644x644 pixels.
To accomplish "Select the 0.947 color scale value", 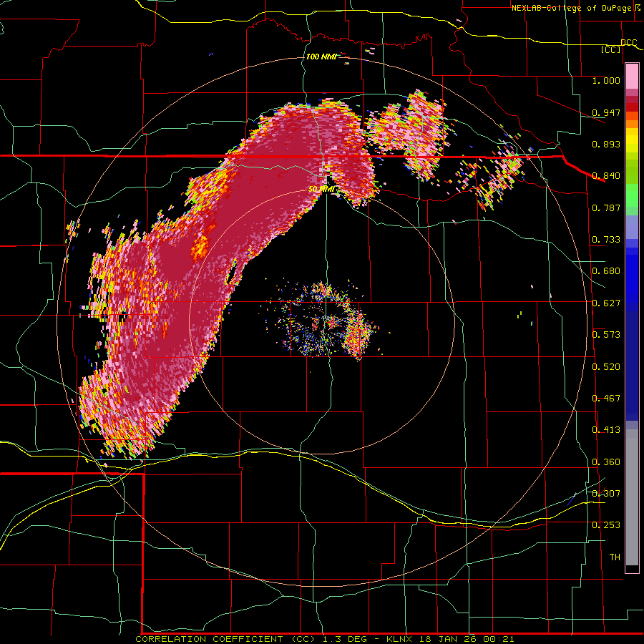I will (606, 112).
